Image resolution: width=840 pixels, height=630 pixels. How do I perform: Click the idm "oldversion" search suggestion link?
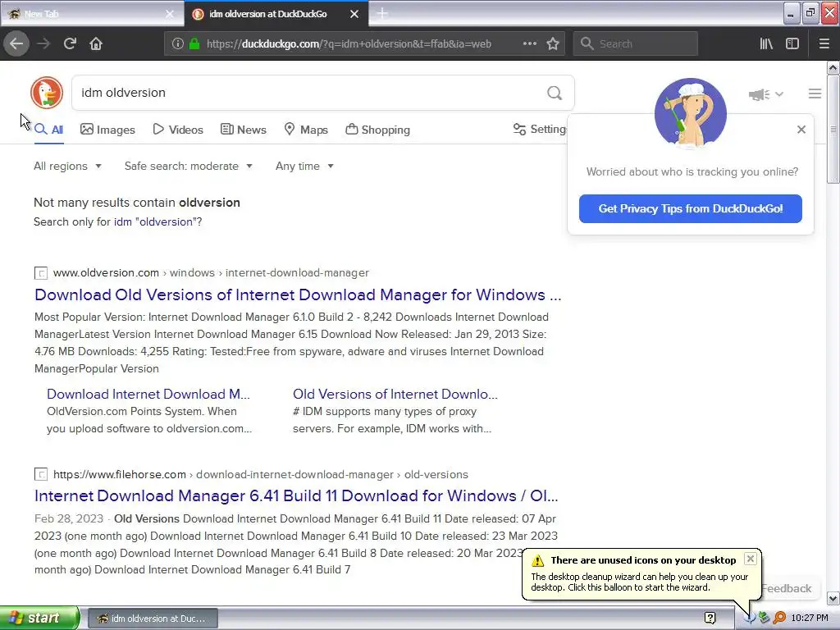point(155,221)
